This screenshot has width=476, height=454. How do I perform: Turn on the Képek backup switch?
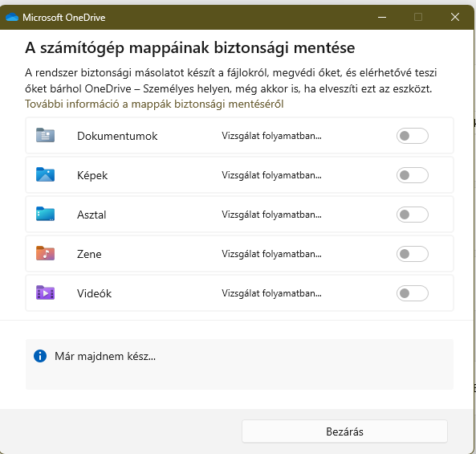coord(413,175)
